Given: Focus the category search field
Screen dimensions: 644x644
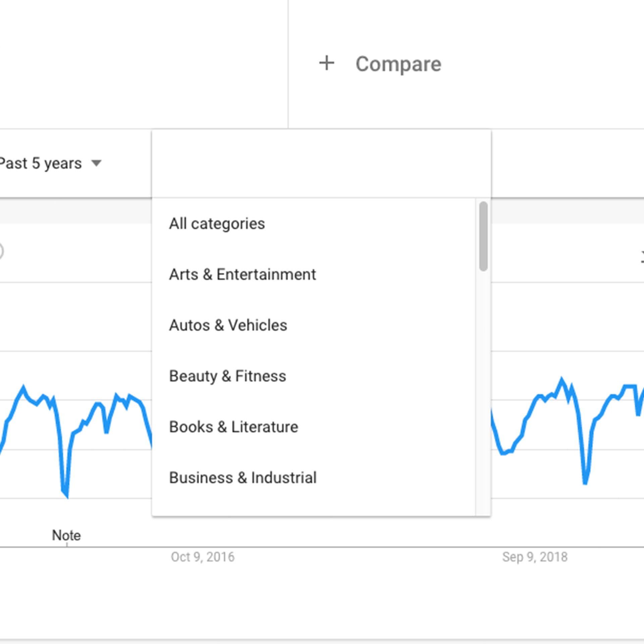Looking at the screenshot, I should tap(321, 164).
